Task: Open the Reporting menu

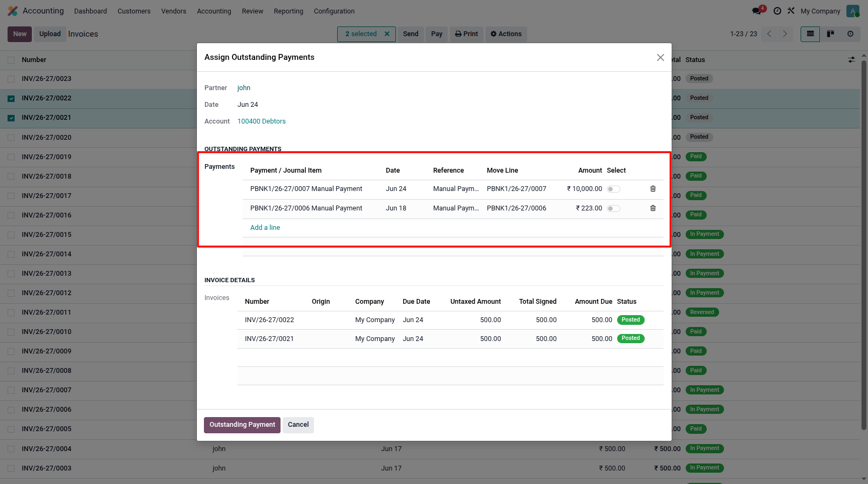Action: tap(289, 11)
